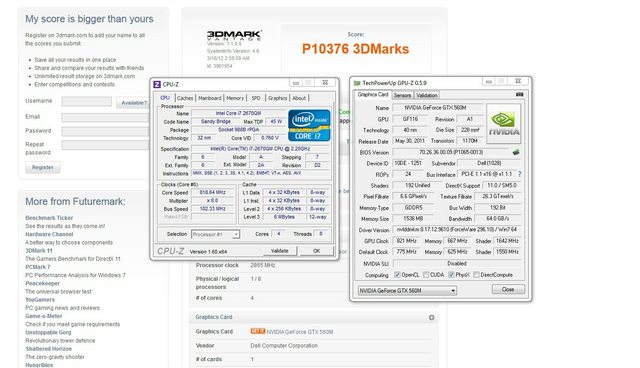
Task: Click the Bus Interface question mark
Action: coord(520,174)
